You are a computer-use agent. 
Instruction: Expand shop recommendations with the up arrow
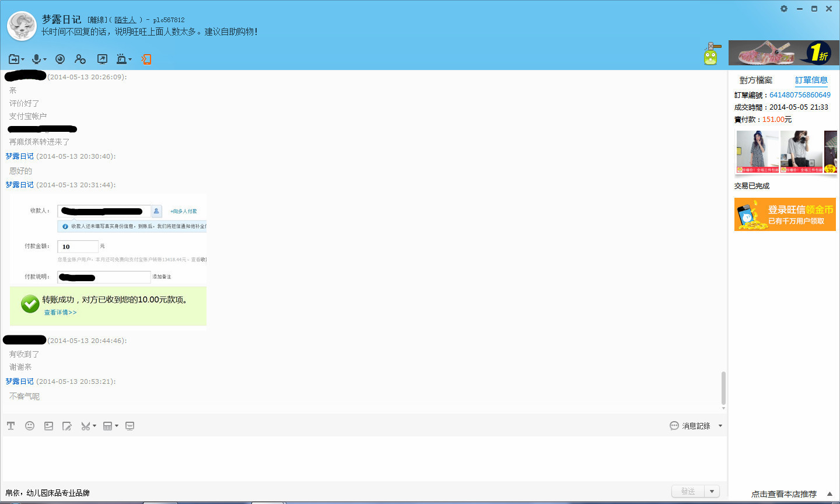pyautogui.click(x=829, y=494)
